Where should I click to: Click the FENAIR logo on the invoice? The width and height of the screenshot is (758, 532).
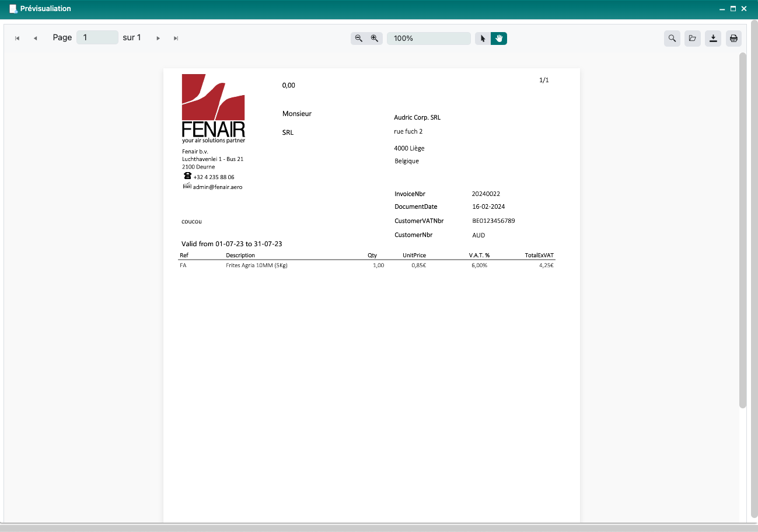[x=213, y=108]
